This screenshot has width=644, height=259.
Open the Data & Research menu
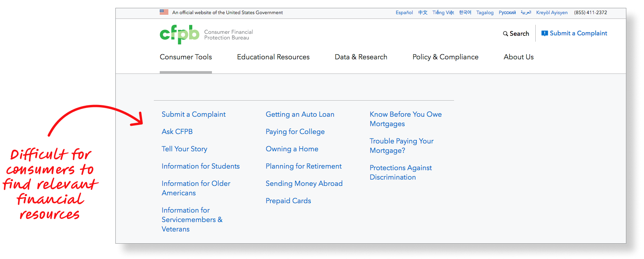pyautogui.click(x=361, y=57)
